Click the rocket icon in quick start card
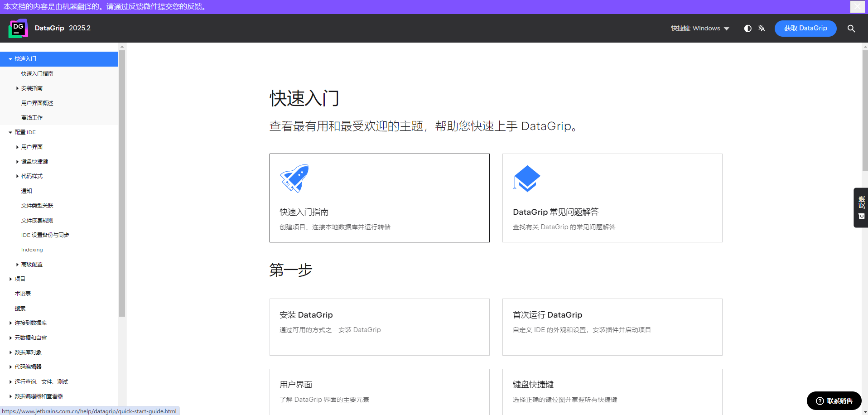Image resolution: width=868 pixels, height=415 pixels. (x=294, y=179)
